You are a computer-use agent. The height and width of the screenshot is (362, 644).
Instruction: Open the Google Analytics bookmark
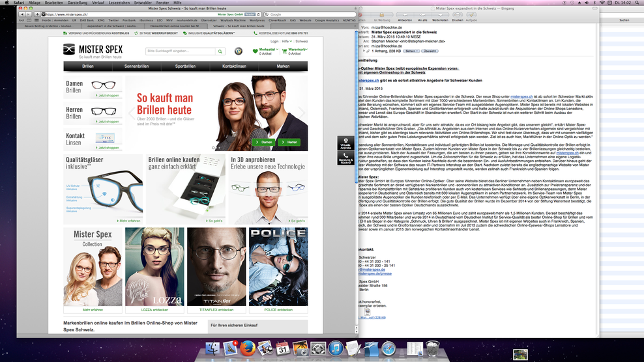pyautogui.click(x=327, y=20)
